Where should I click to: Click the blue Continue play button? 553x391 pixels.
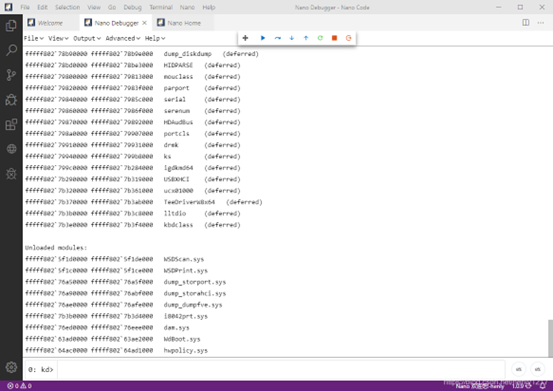click(x=263, y=38)
